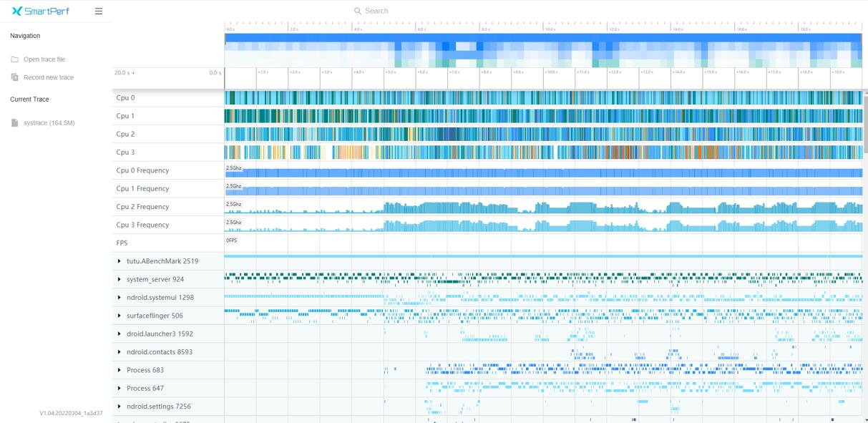Screen dimensions: 868x423
Task: Click inside the Search input field
Action: (x=501, y=11)
